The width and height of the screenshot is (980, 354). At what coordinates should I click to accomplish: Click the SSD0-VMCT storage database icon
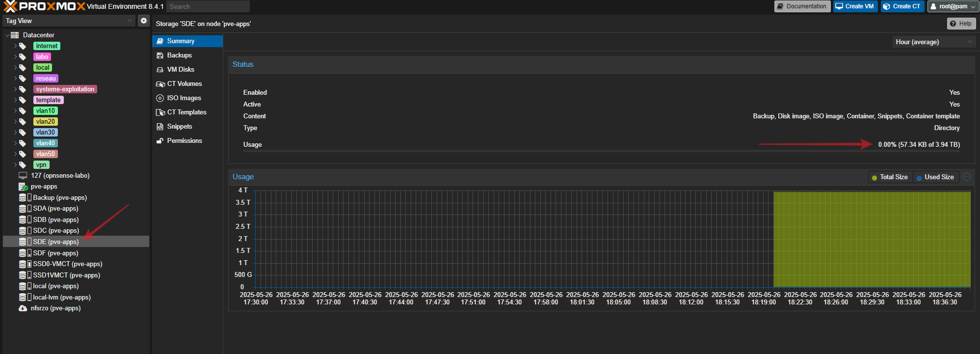point(23,264)
